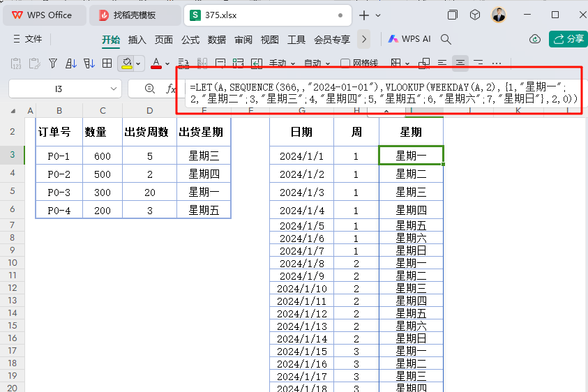Open the 审阅 ribbon tab
This screenshot has width=588, height=392.
[243, 39]
